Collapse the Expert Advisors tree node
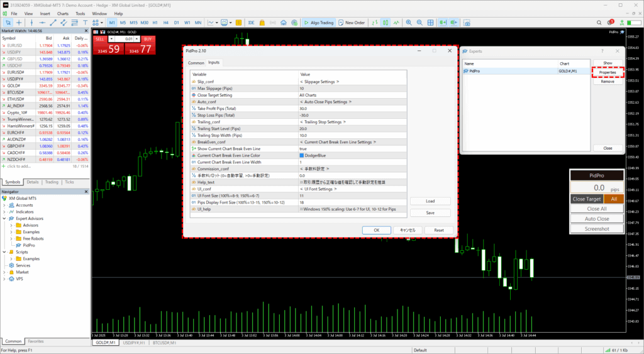Screen dimensions: 644x354 click(x=4, y=218)
